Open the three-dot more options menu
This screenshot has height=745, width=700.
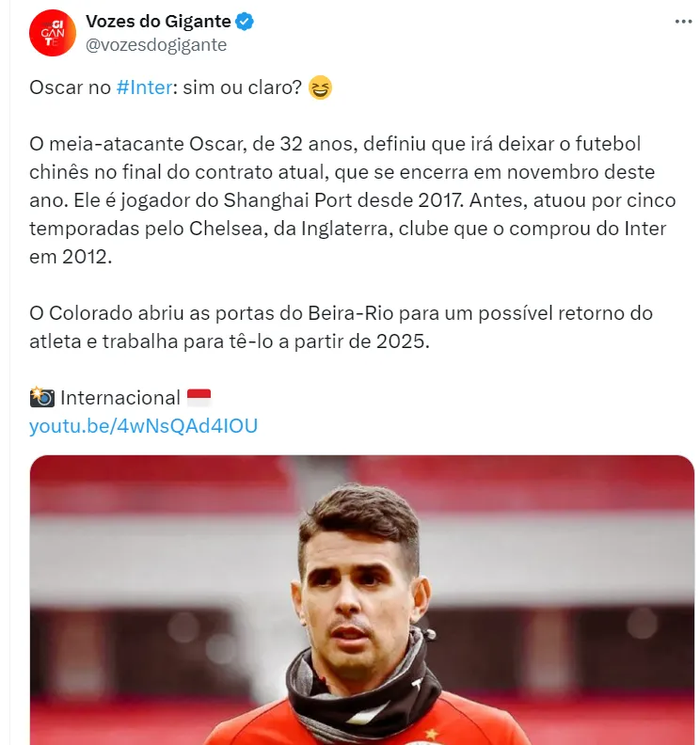(683, 22)
